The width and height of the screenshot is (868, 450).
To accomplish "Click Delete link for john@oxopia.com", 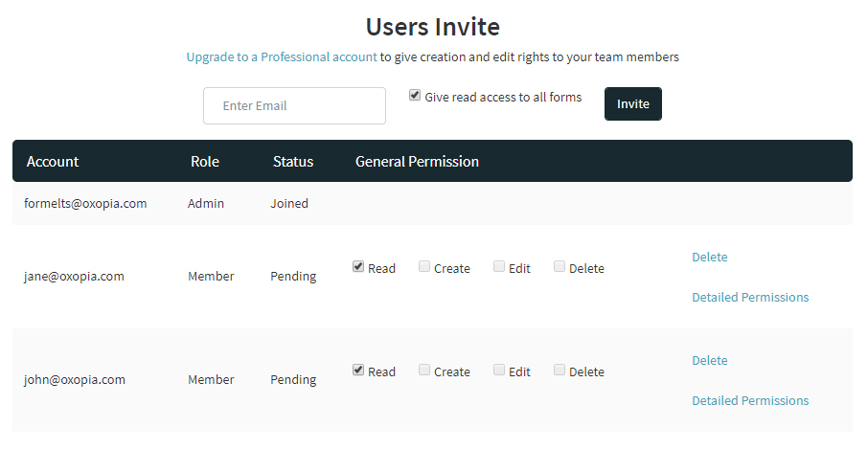I will click(x=709, y=360).
